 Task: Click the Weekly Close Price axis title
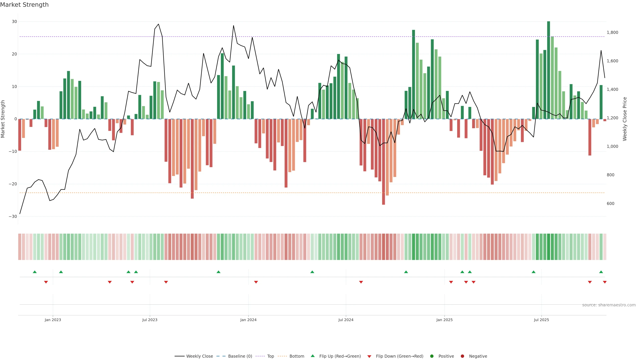tap(625, 119)
